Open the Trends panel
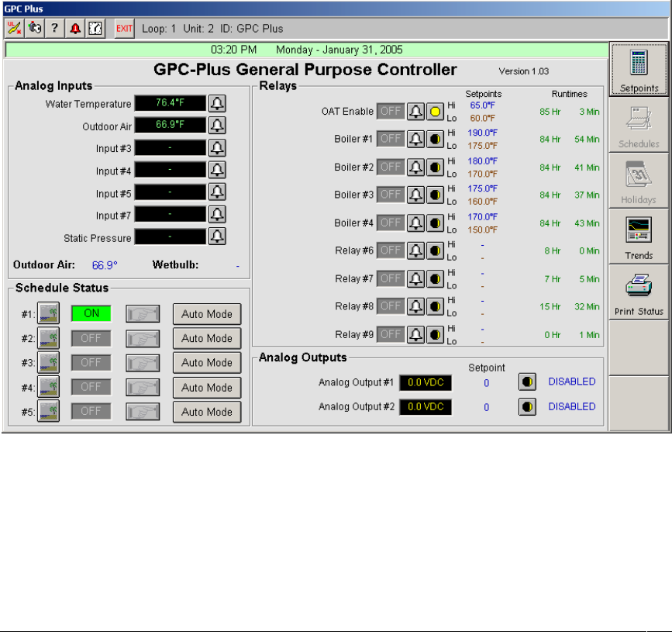The image size is (672, 632). 639,237
